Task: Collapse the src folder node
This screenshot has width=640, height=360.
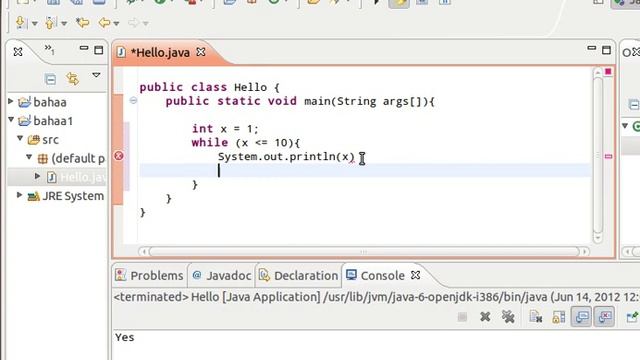Action: (x=20, y=138)
